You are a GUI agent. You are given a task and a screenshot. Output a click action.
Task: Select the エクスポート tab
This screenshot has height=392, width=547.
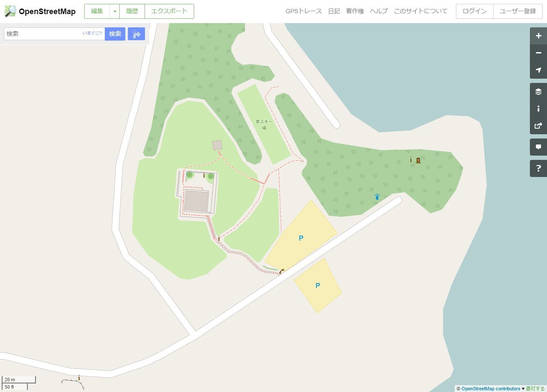point(169,12)
